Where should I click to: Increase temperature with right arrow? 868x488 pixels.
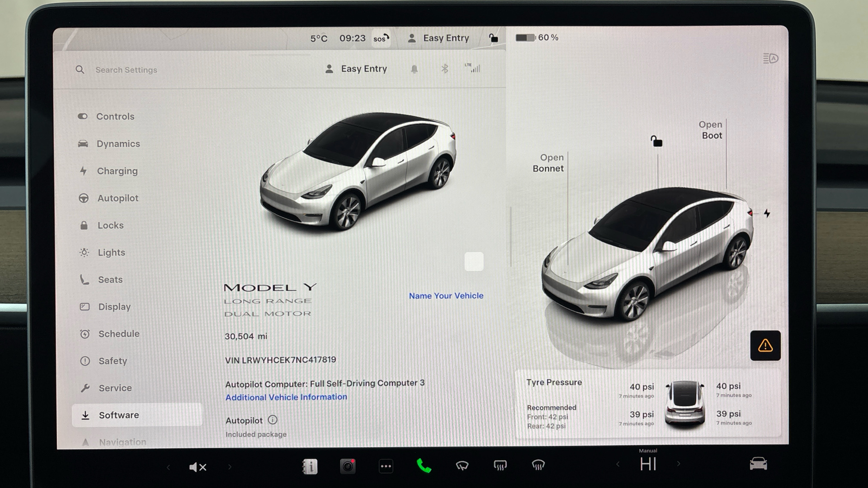[678, 464]
